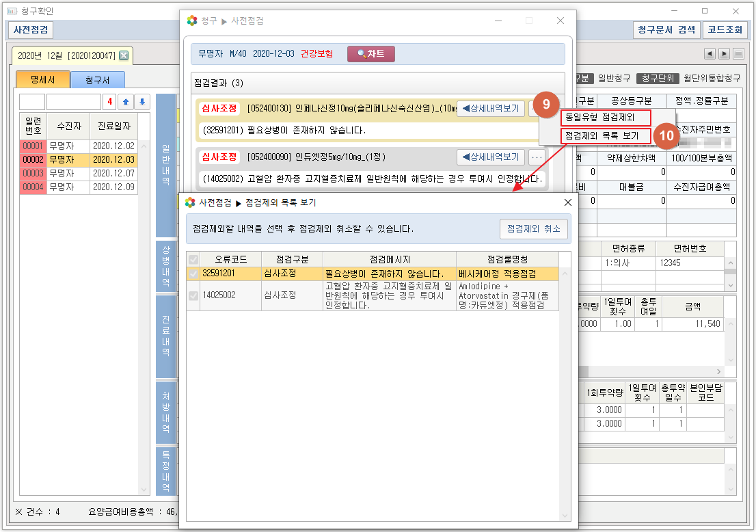Select 동일유형 점검제외 from the context menu

tap(604, 118)
